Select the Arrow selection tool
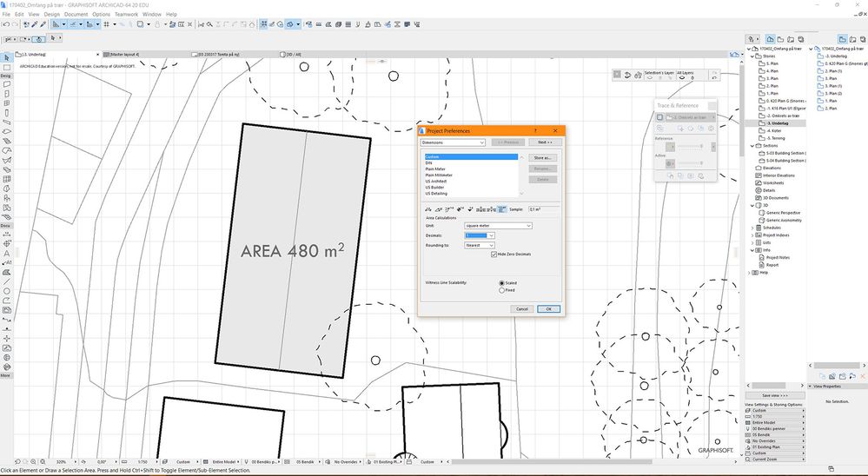The image size is (868, 476). (x=7, y=58)
